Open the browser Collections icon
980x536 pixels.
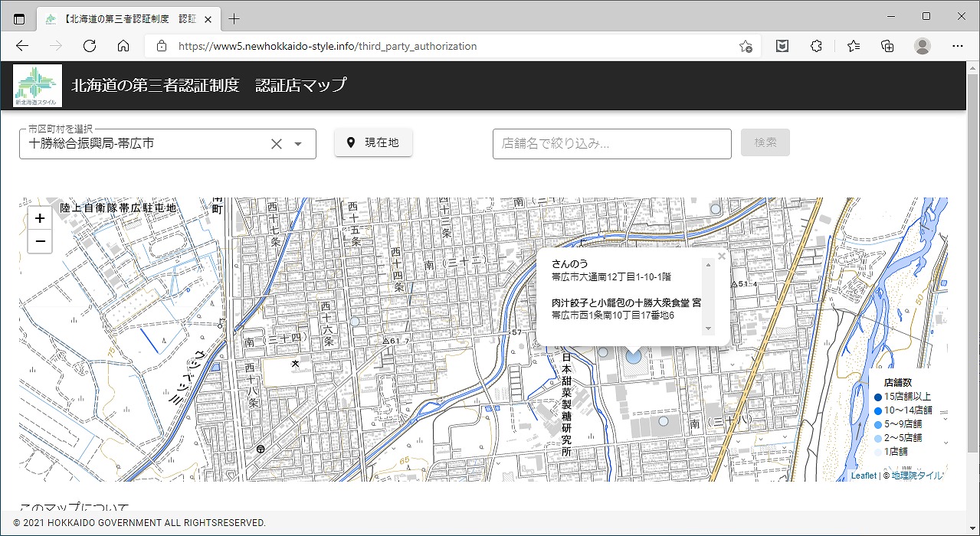(x=887, y=46)
